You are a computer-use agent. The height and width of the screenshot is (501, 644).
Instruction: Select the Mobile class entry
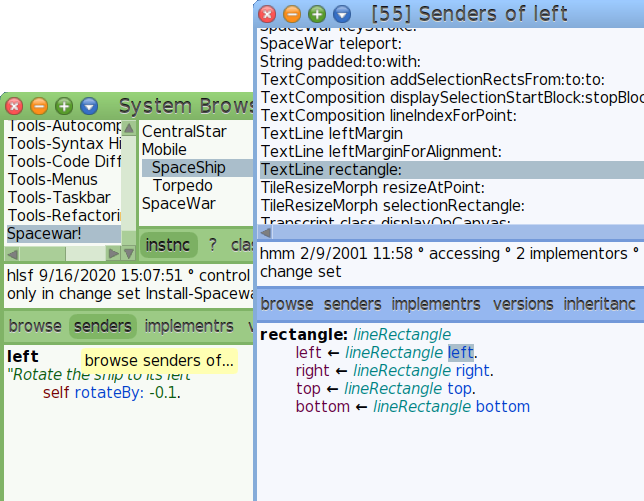164,150
